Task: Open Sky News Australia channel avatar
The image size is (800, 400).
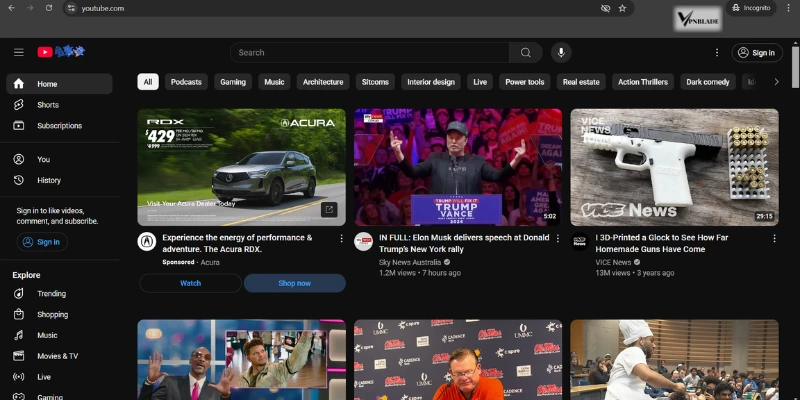Action: pos(363,241)
